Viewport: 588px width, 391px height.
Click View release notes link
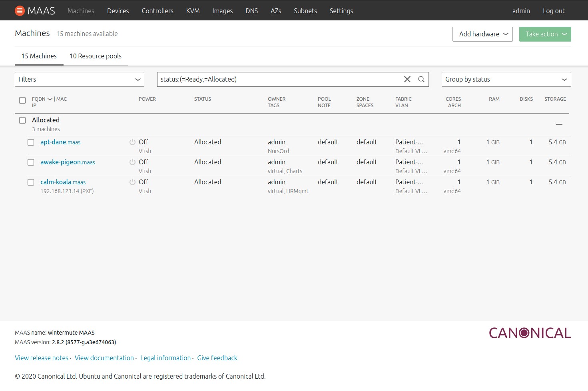42,358
